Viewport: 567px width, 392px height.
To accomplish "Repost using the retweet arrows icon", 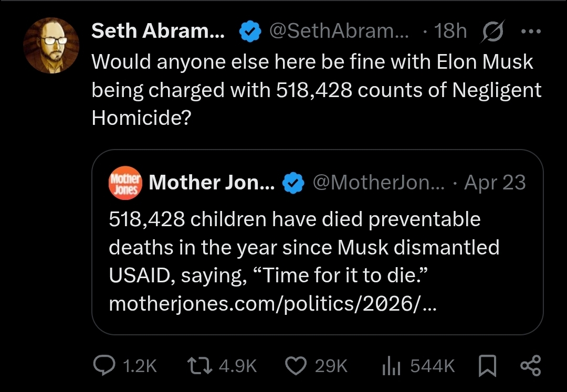I will [200, 365].
